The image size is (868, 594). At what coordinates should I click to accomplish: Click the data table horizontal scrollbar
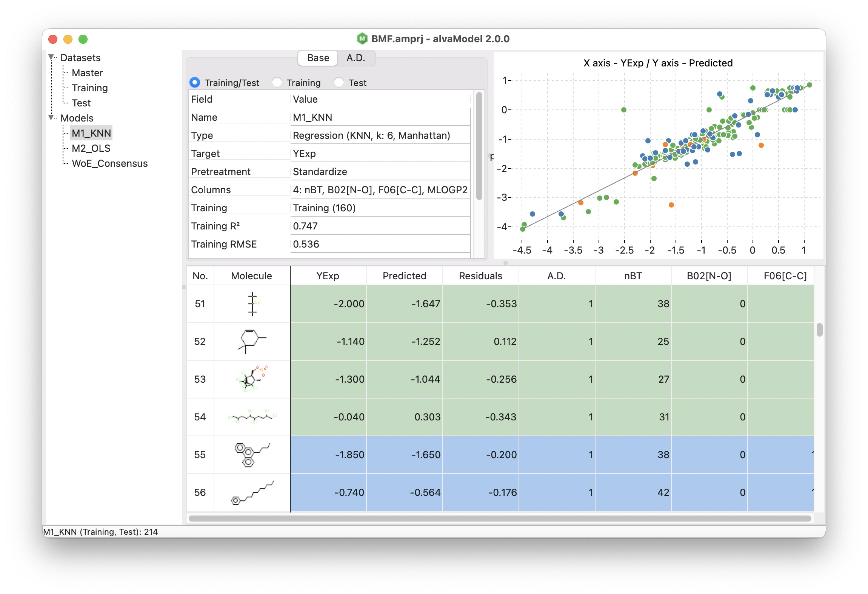[x=500, y=519]
